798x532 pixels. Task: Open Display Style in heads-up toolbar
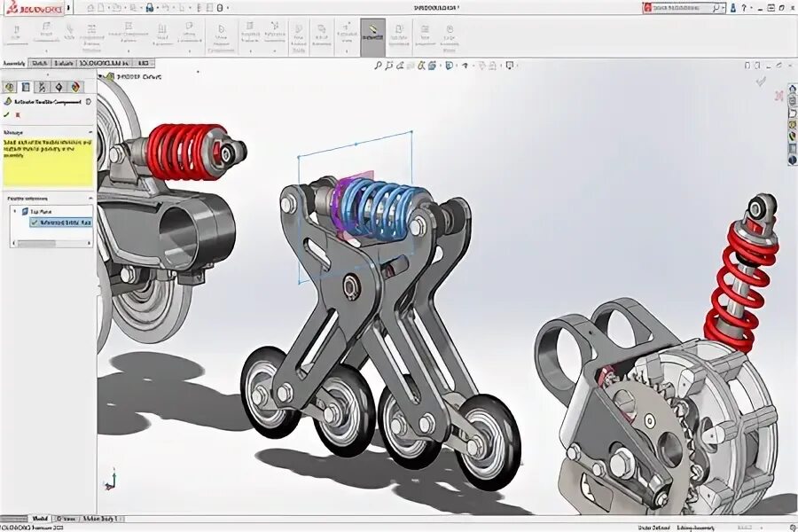click(449, 65)
